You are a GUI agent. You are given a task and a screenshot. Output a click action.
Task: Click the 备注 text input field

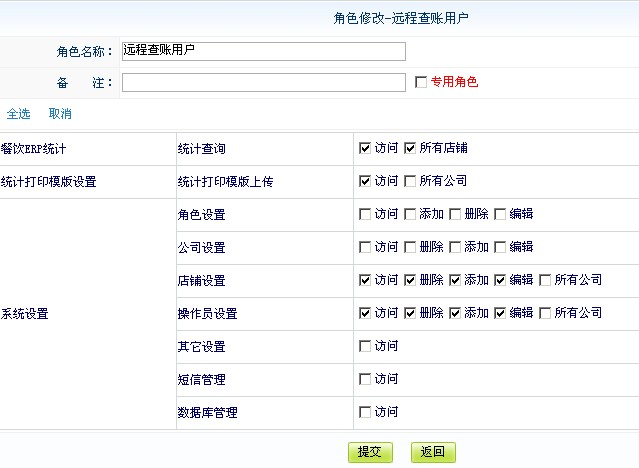pyautogui.click(x=263, y=82)
